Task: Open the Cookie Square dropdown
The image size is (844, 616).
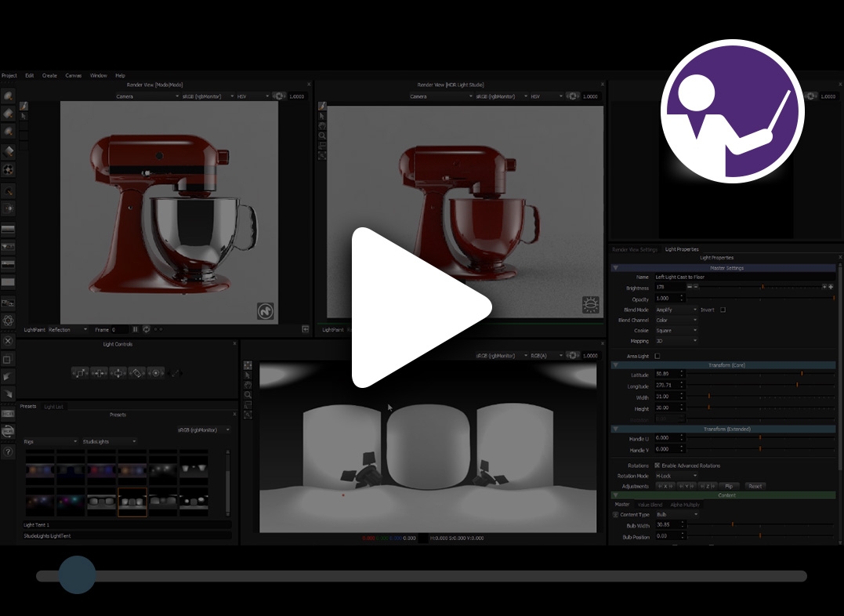Action: [x=676, y=330]
